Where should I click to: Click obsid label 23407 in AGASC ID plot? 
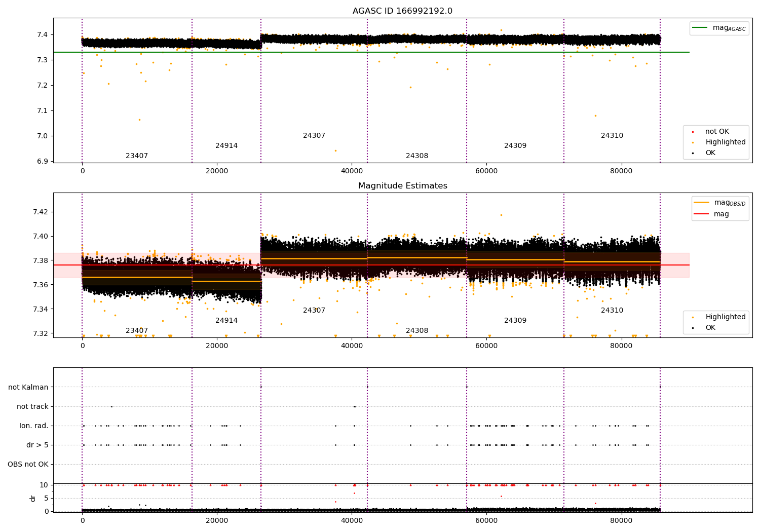(137, 156)
